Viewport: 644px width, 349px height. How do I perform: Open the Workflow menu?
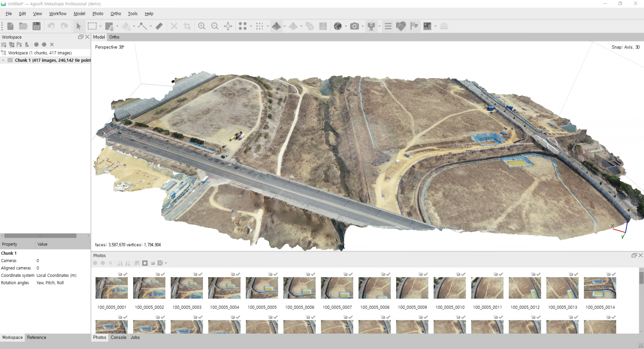pyautogui.click(x=58, y=14)
